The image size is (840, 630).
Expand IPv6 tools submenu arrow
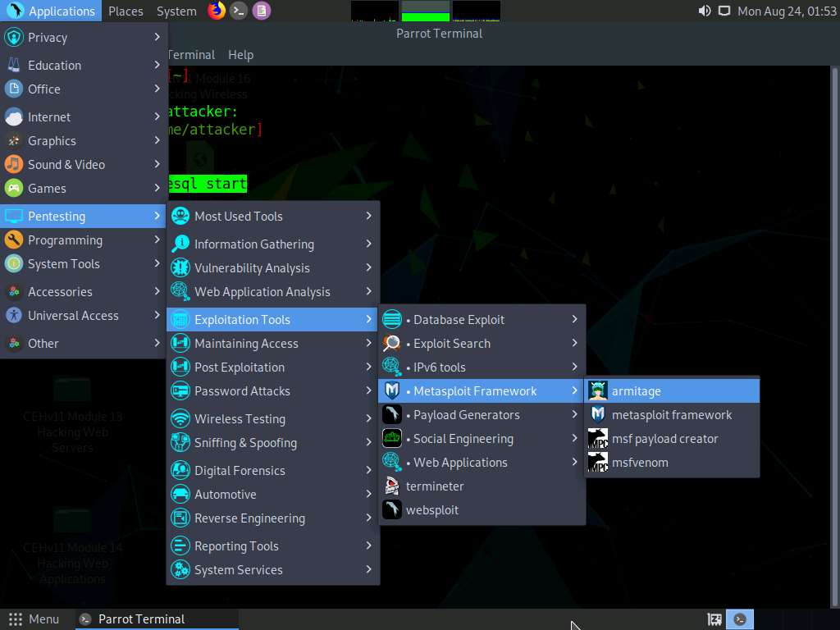575,367
